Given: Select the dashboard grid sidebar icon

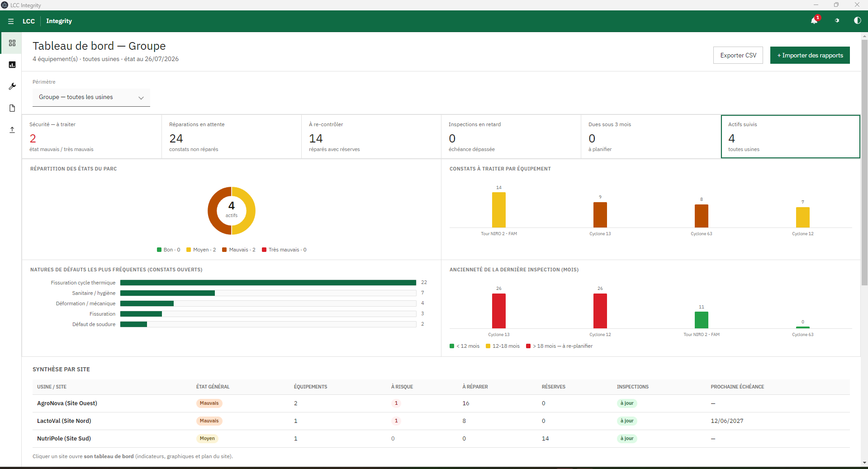Looking at the screenshot, I should 12,43.
